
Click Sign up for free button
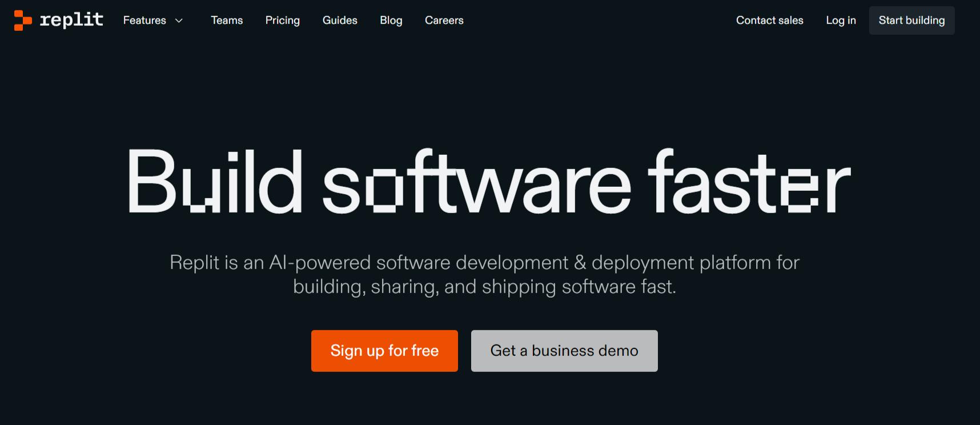(x=384, y=351)
